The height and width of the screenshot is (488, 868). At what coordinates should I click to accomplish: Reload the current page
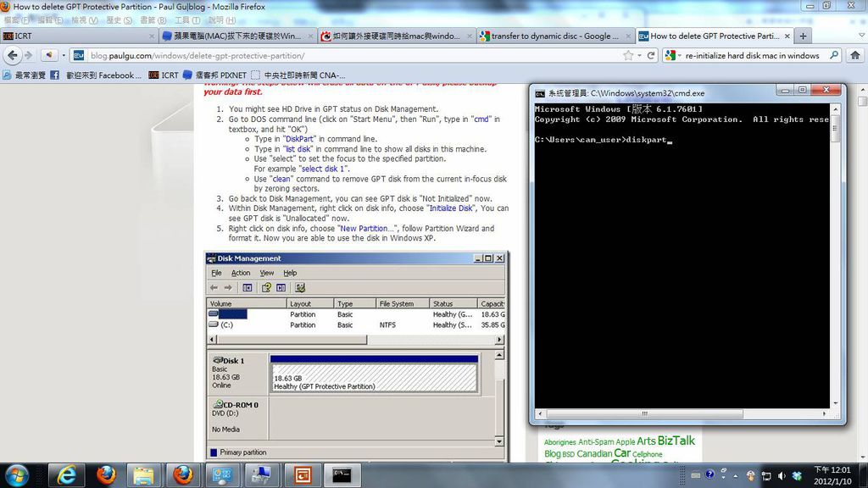[x=651, y=55]
